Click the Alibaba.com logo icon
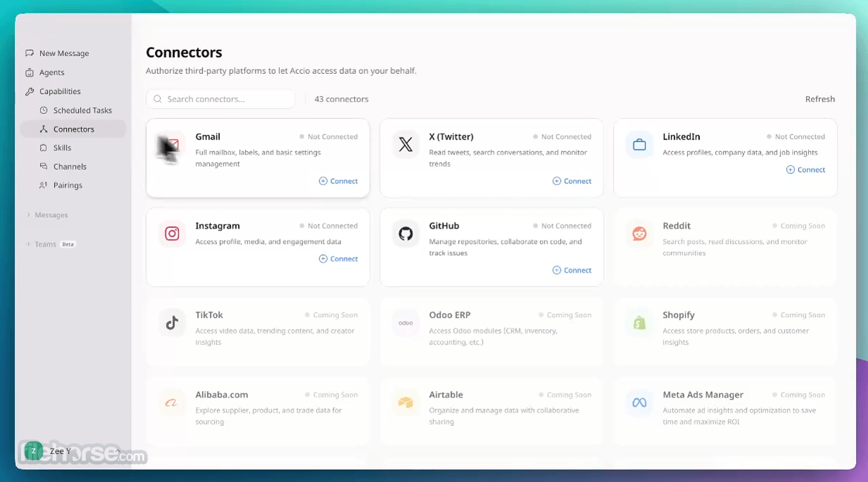Screen dimensions: 868x482 pyautogui.click(x=172, y=402)
